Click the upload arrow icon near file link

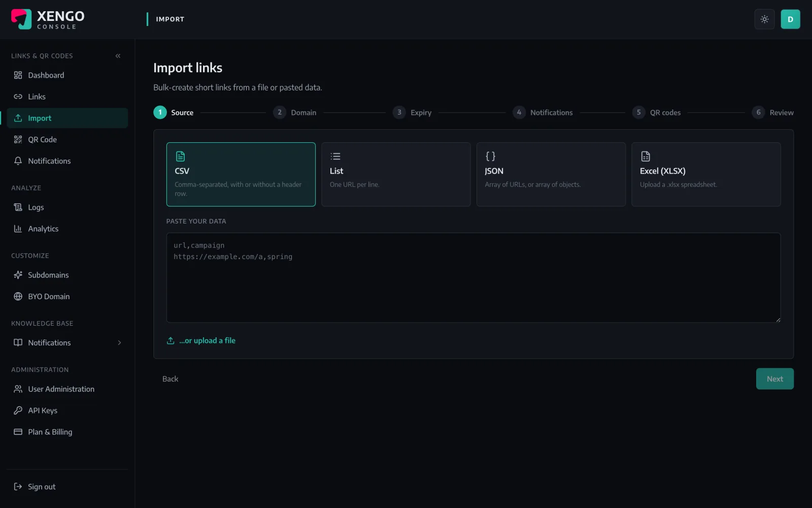pyautogui.click(x=171, y=341)
